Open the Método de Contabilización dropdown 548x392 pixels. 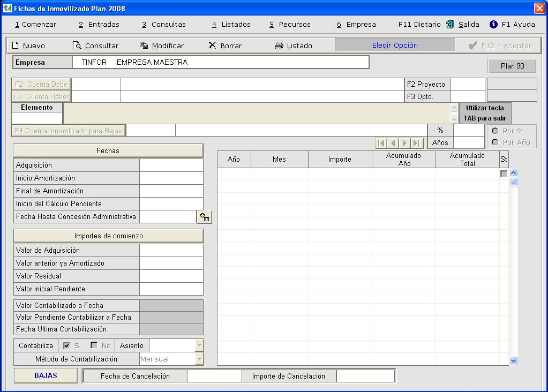tap(199, 359)
